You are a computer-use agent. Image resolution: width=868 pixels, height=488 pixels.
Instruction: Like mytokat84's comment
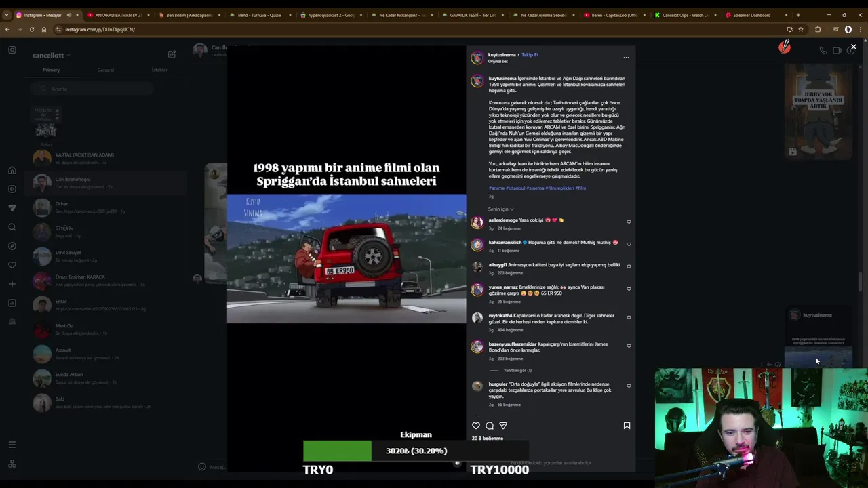[x=629, y=317]
